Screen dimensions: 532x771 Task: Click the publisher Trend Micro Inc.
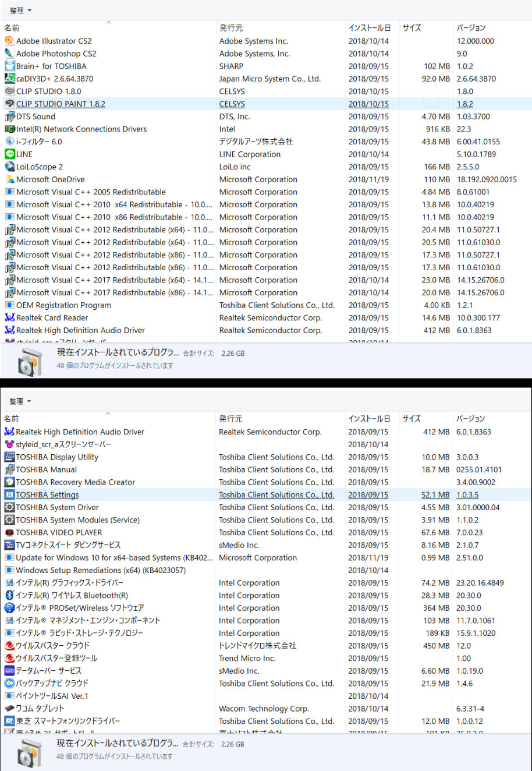coord(247,659)
